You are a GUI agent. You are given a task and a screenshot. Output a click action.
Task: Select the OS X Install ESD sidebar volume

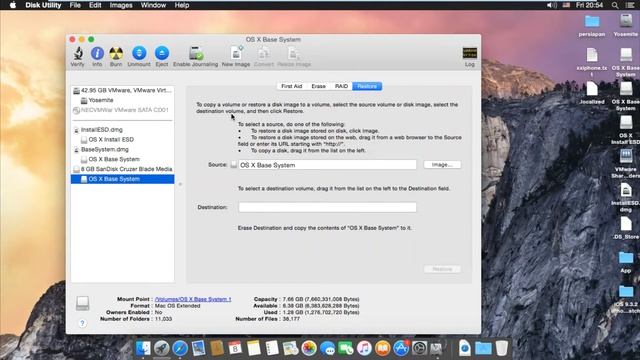(x=122, y=140)
